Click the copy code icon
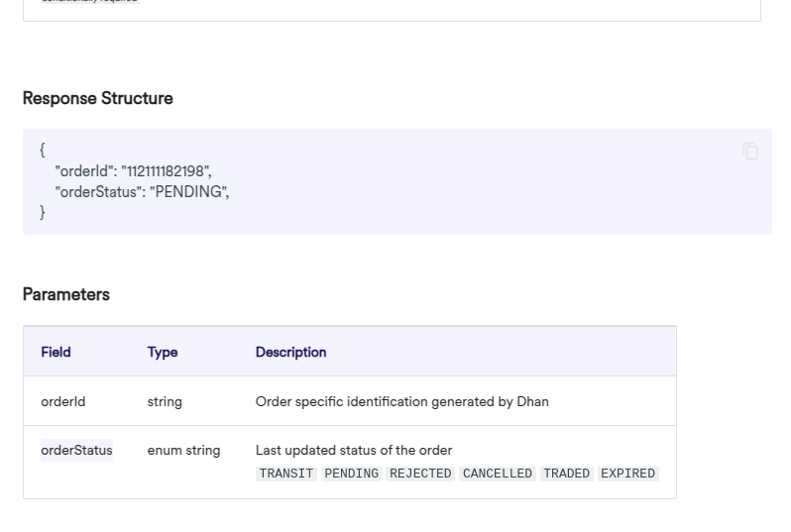 click(750, 151)
